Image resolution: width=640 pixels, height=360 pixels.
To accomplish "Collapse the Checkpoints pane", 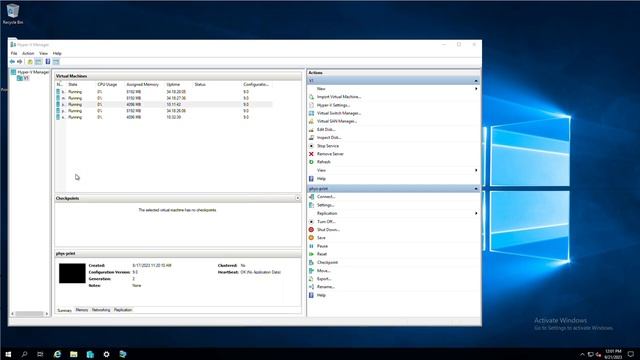I will 298,198.
